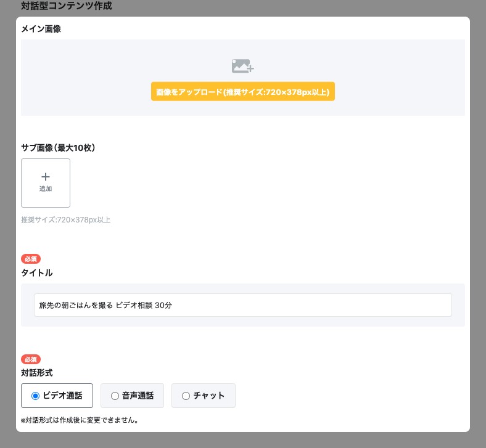
Task: Click the 必須 badge above 対話形式
Action: (31, 359)
